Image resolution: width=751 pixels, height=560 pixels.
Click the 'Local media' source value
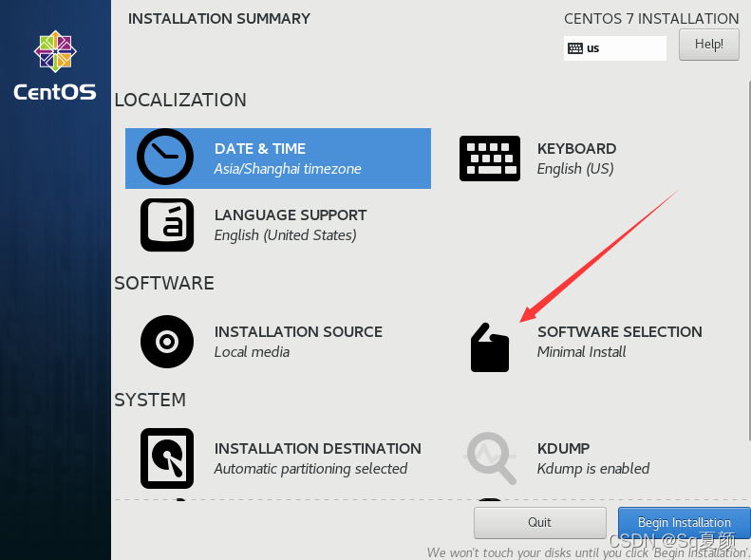pyautogui.click(x=252, y=352)
